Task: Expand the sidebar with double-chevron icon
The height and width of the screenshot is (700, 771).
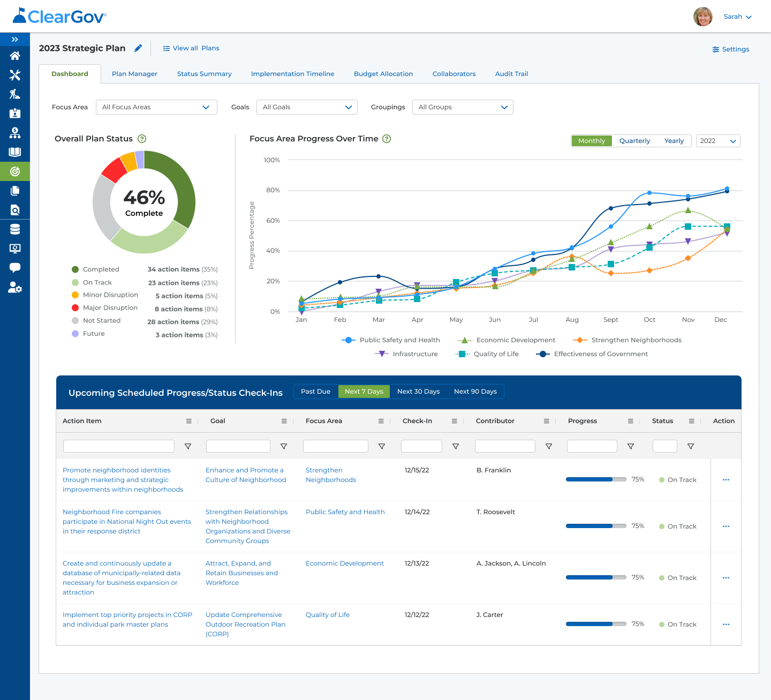Action: click(x=15, y=40)
